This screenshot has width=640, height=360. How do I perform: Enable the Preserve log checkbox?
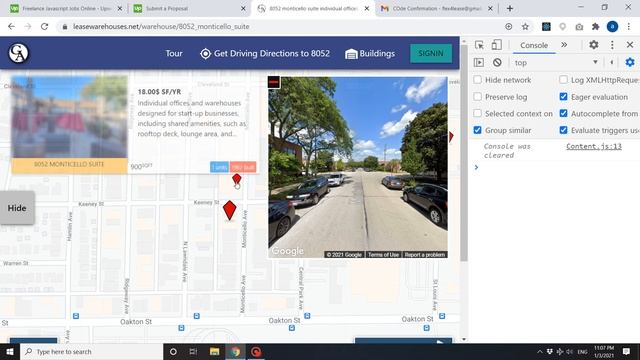pos(478,97)
